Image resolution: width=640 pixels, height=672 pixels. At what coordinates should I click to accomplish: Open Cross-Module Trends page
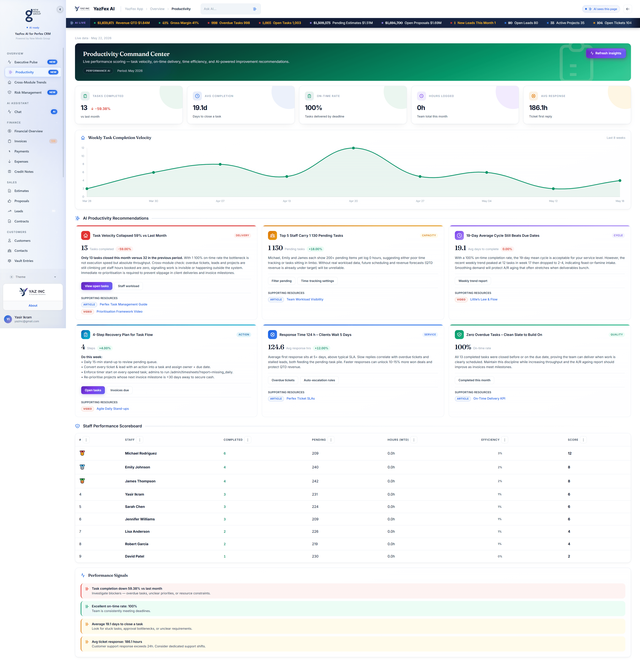[x=33, y=82]
